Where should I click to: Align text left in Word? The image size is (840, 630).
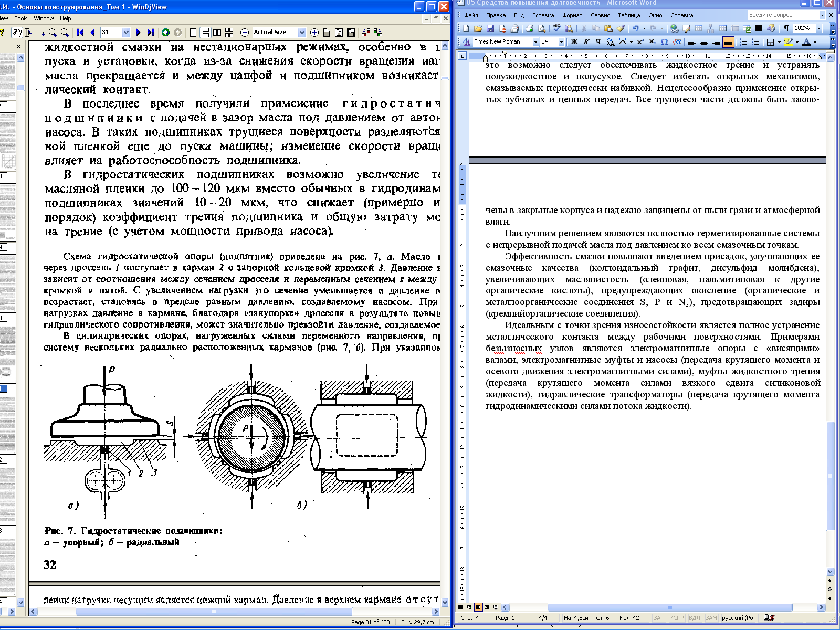(692, 42)
